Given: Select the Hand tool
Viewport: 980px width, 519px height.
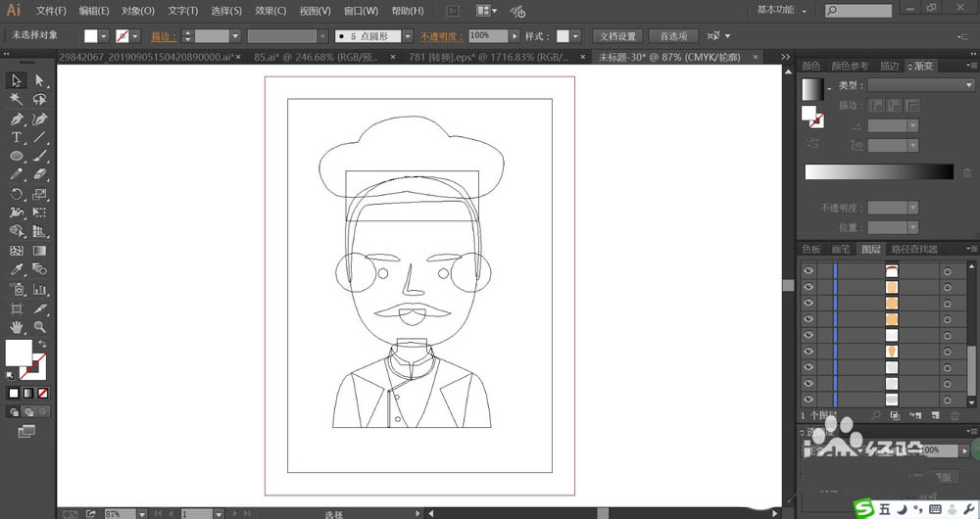Looking at the screenshot, I should [17, 327].
